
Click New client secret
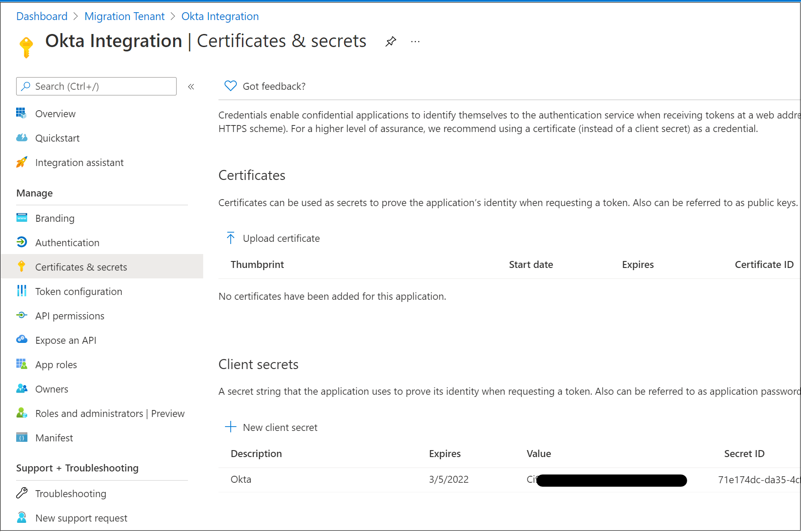tap(280, 427)
